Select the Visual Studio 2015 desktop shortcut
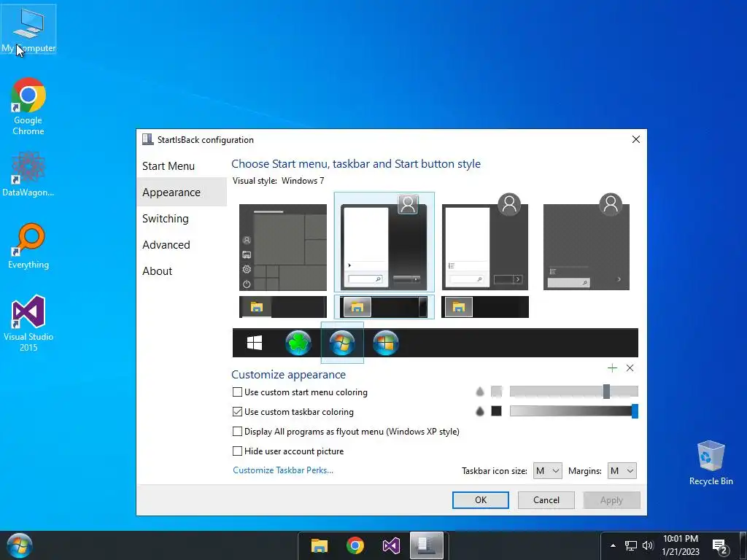 tap(28, 323)
